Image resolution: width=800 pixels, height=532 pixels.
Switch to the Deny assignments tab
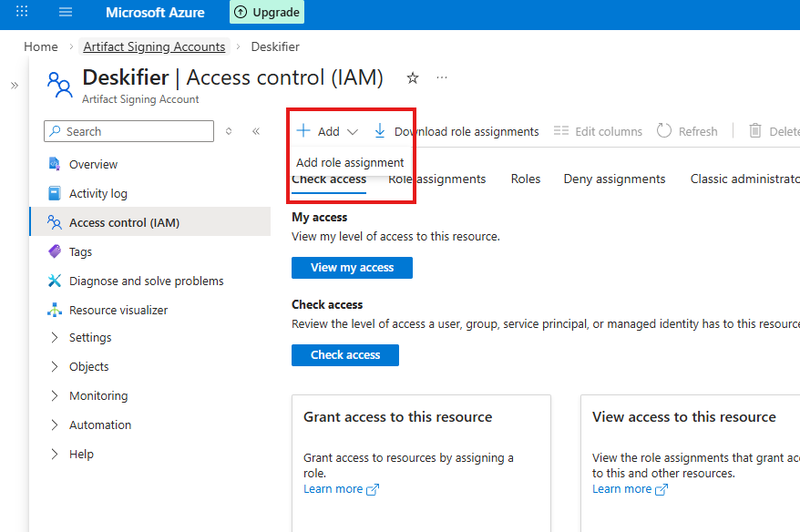[614, 179]
